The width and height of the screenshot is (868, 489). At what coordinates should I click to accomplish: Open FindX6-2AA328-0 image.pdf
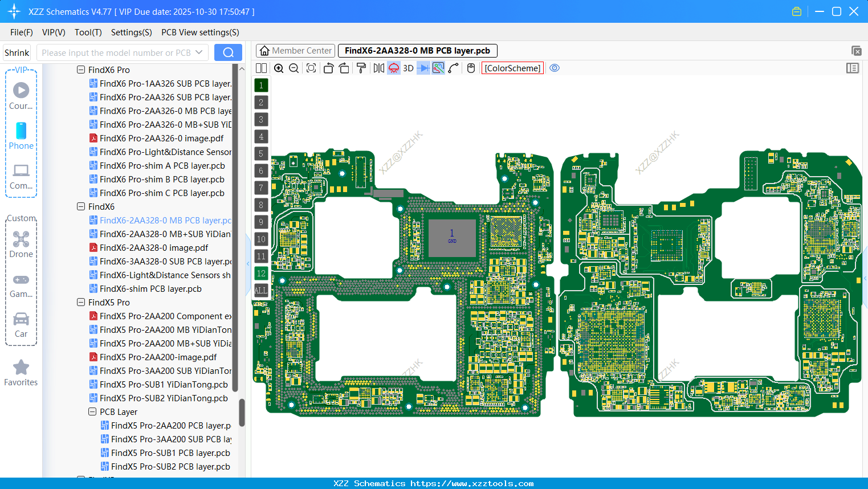pyautogui.click(x=149, y=247)
